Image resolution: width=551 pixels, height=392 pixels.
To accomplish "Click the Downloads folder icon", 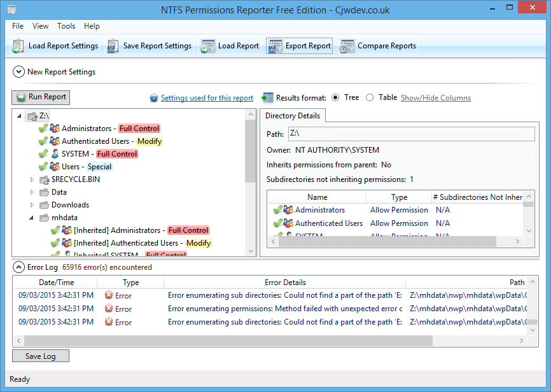I will point(45,205).
